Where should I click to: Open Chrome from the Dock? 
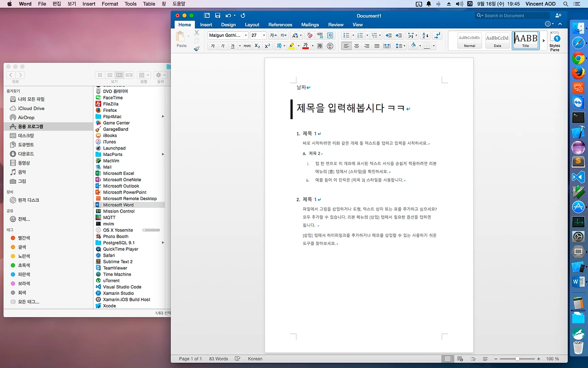point(578,58)
